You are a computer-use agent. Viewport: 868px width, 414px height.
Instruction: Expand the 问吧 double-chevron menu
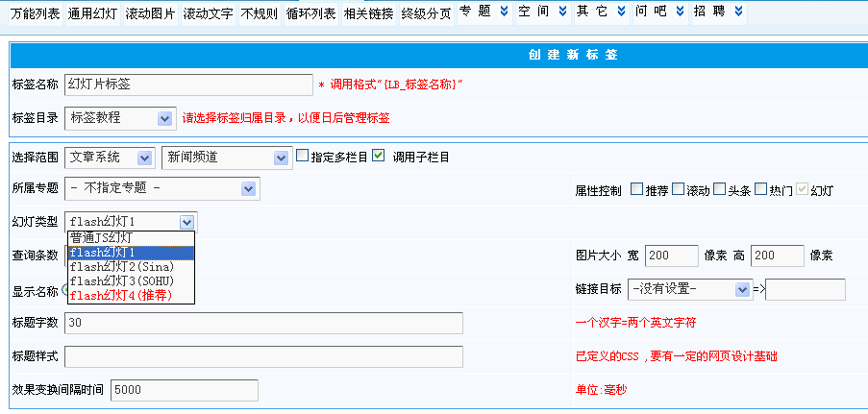680,12
